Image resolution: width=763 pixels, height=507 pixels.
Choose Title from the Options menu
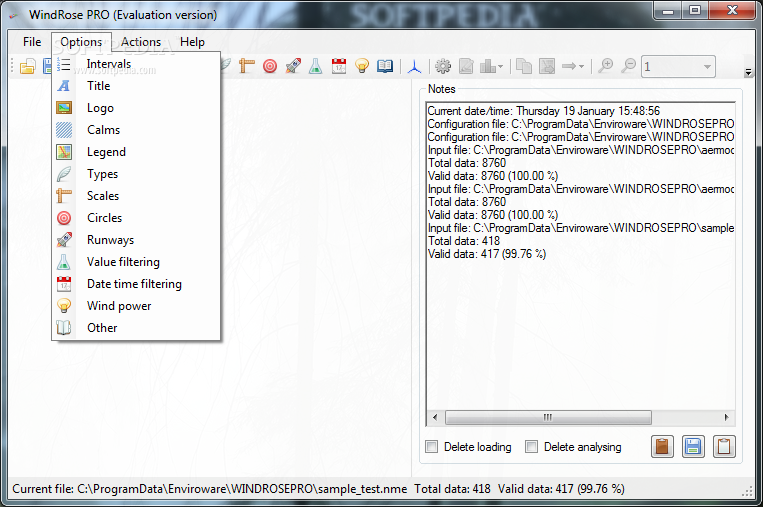(x=136, y=86)
